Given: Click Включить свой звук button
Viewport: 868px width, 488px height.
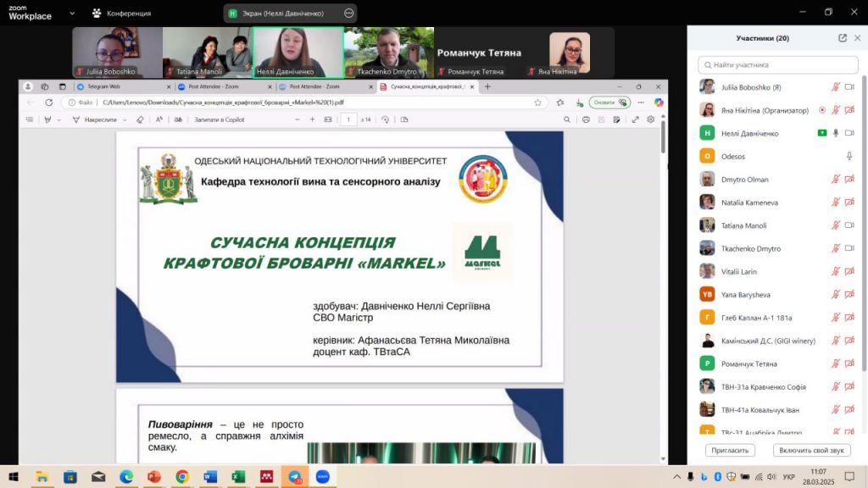Looking at the screenshot, I should coord(811,451).
